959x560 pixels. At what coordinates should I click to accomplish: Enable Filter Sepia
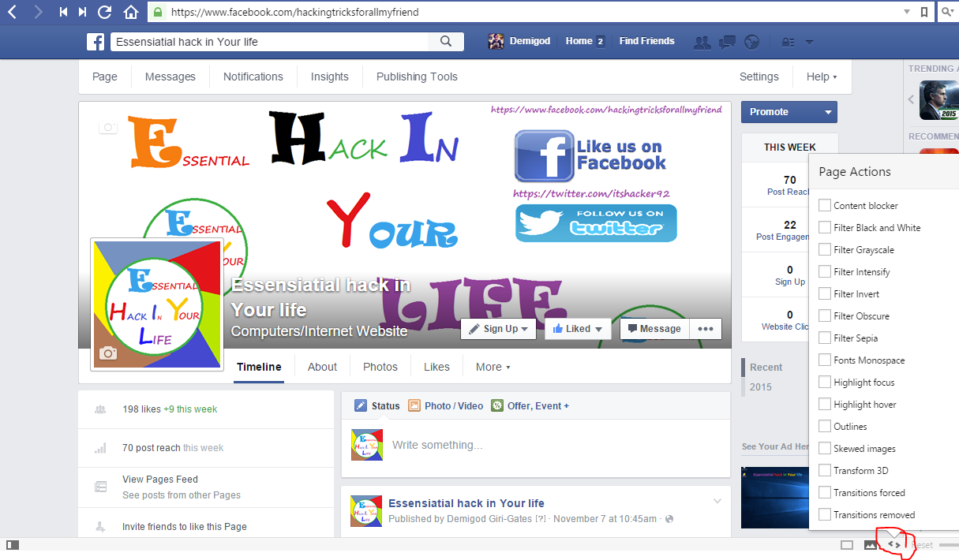click(825, 338)
